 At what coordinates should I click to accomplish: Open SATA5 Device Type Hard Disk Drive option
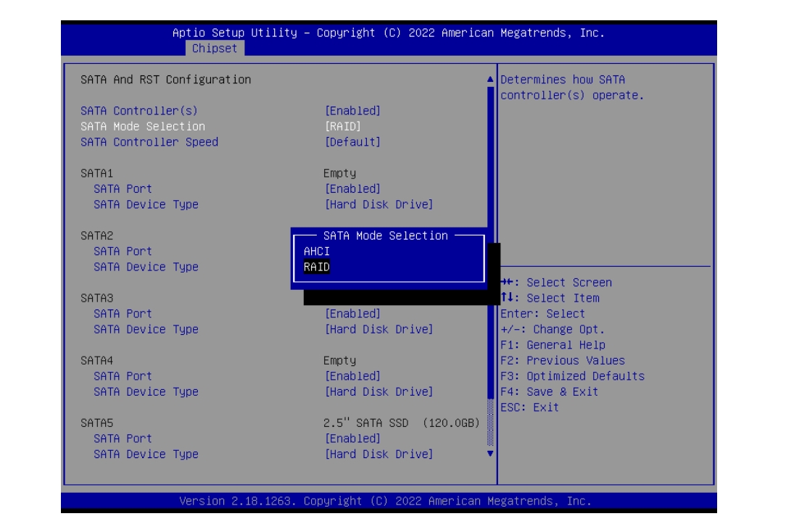pyautogui.click(x=378, y=454)
